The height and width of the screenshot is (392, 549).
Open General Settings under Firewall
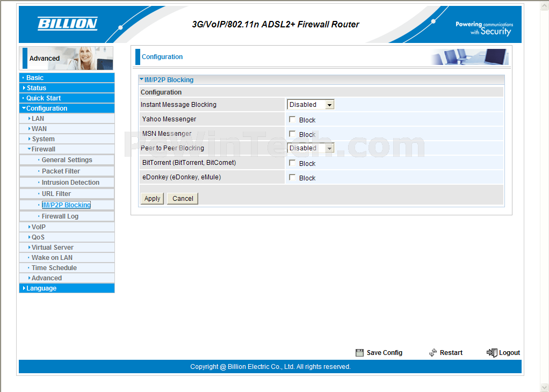click(67, 160)
